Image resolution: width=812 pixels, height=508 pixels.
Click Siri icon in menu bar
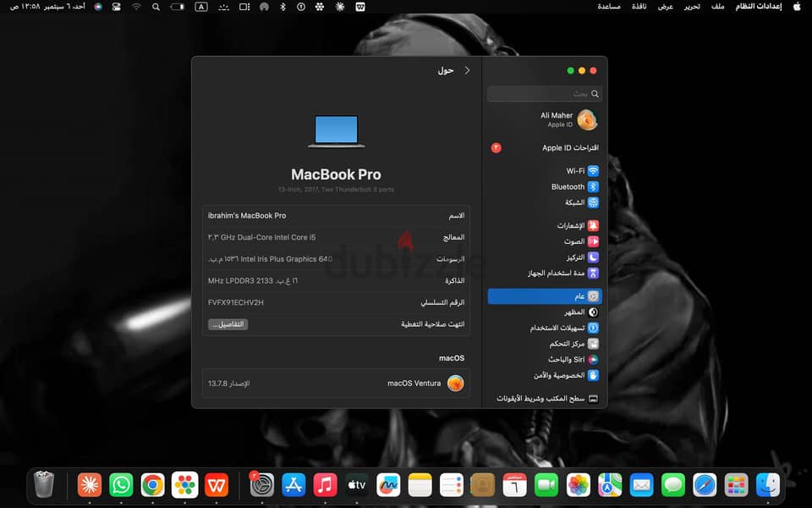(98, 7)
